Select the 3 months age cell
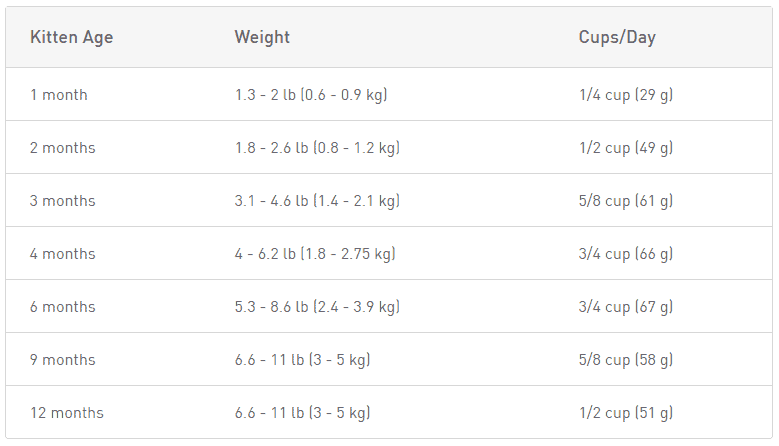Image resolution: width=779 pixels, height=446 pixels. 63,201
